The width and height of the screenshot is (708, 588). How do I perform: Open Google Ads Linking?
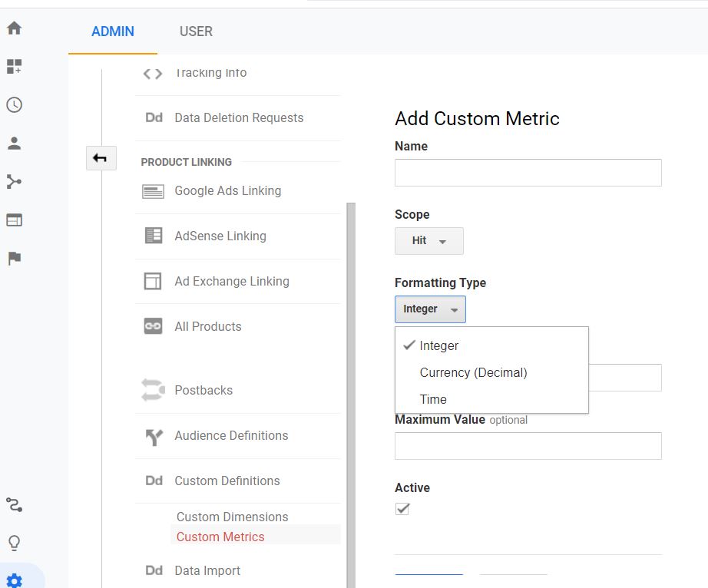(x=227, y=191)
